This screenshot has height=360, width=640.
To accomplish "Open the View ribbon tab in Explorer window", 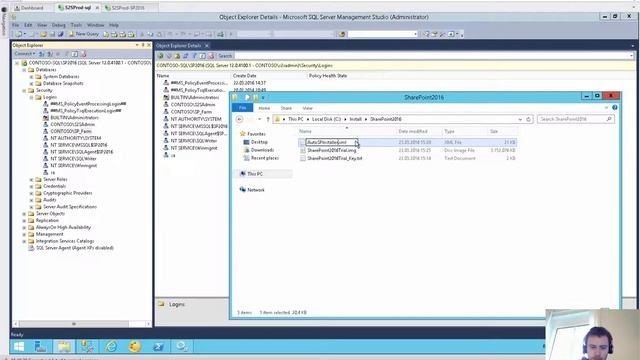I will coord(307,108).
